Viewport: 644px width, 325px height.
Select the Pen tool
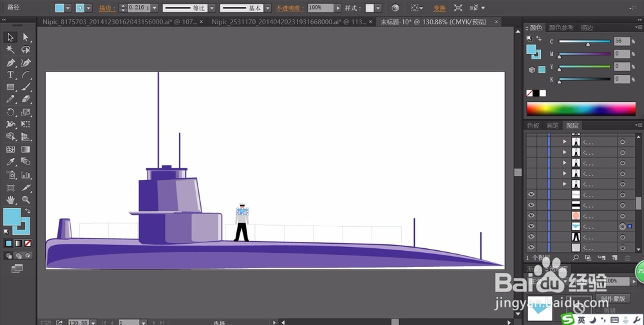tap(11, 63)
